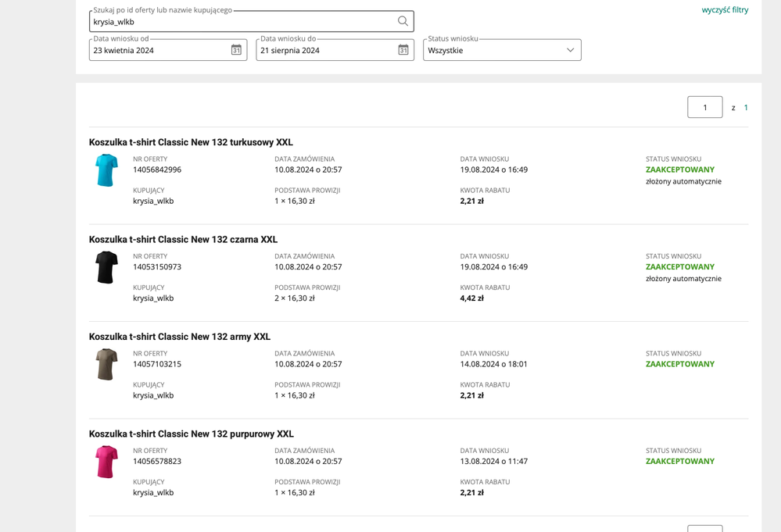Open calendar for Data wniosku od
This screenshot has width=781, height=532.
click(x=236, y=50)
